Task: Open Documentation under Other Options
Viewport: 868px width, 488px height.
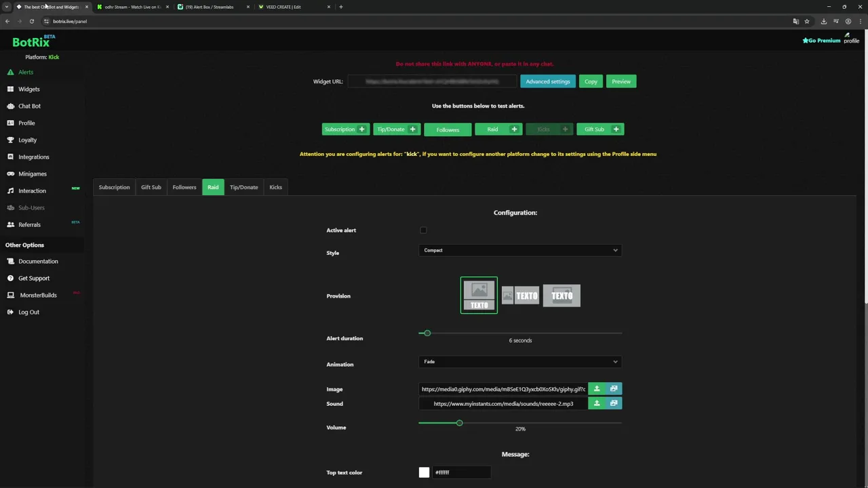Action: pyautogui.click(x=38, y=261)
